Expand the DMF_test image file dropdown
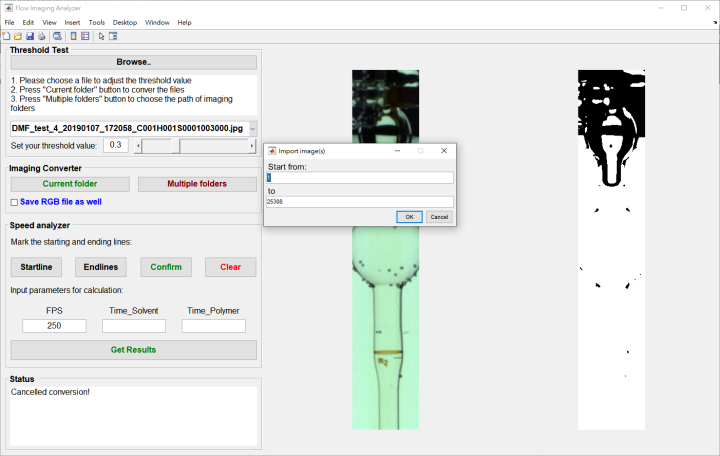This screenshot has height=456, width=720. [x=252, y=128]
